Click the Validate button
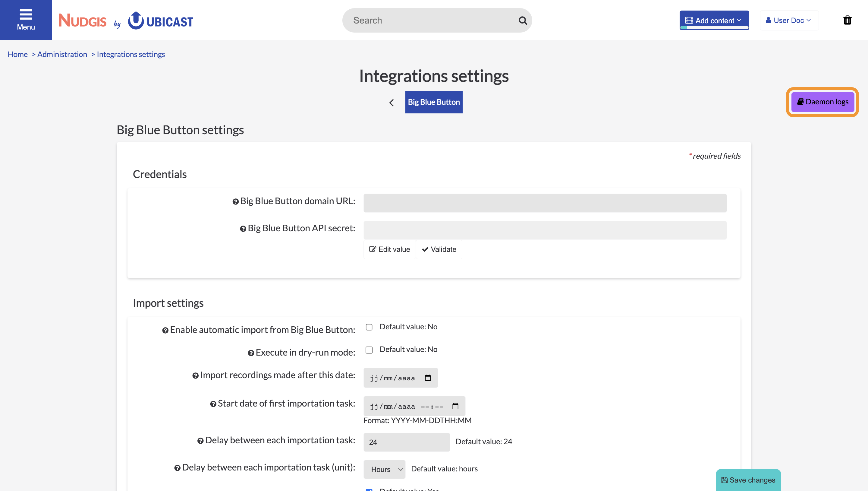The width and height of the screenshot is (868, 491). tap(439, 249)
